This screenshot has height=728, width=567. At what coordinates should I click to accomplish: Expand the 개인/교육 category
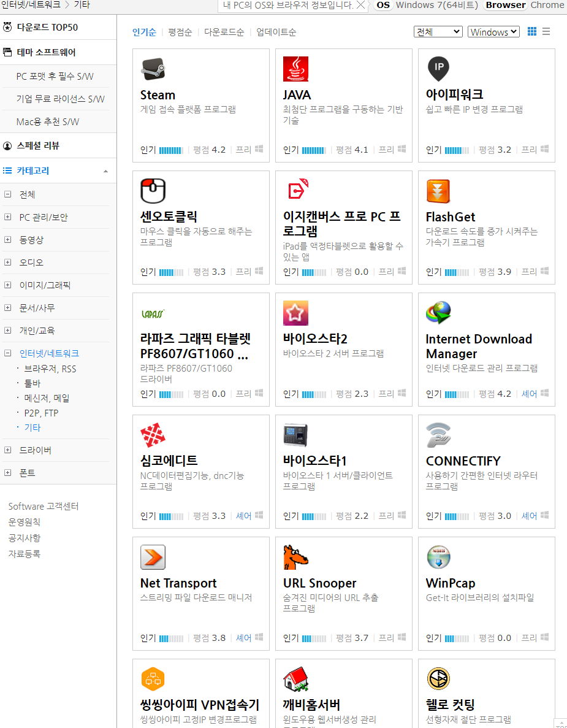coord(7,330)
